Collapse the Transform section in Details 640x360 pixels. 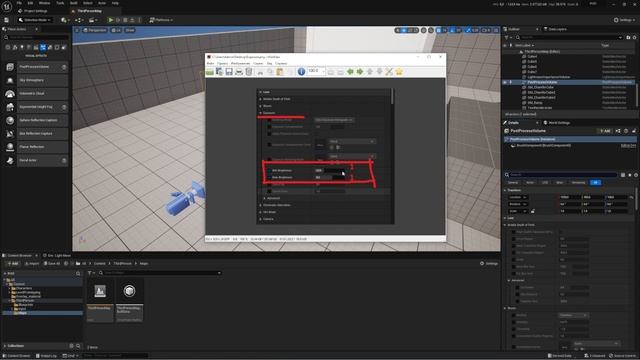tap(505, 190)
